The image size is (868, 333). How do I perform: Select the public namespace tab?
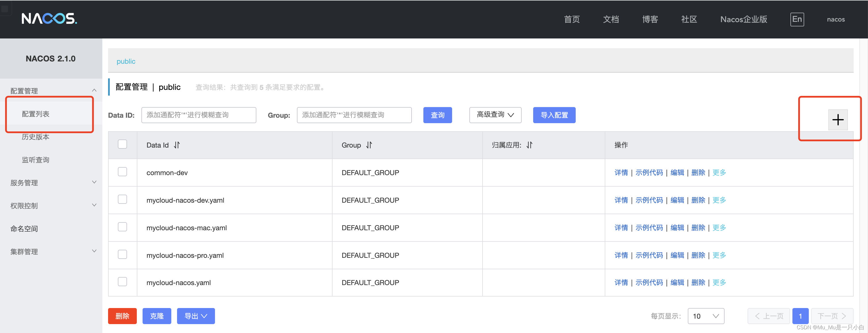(126, 61)
